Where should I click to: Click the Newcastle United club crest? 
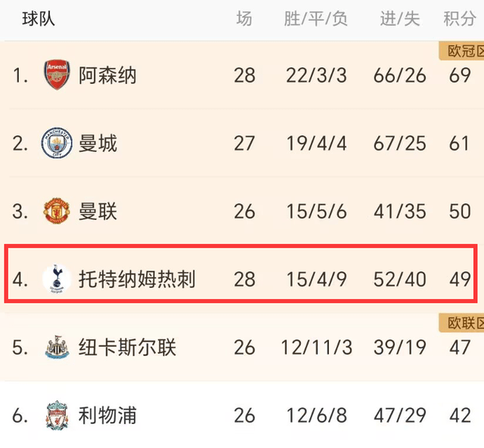coord(57,348)
